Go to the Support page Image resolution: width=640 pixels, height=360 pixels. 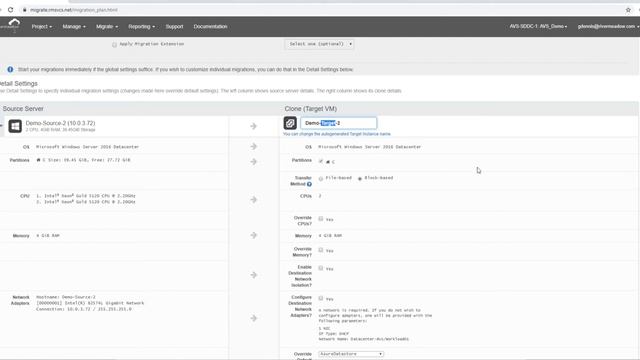(174, 27)
